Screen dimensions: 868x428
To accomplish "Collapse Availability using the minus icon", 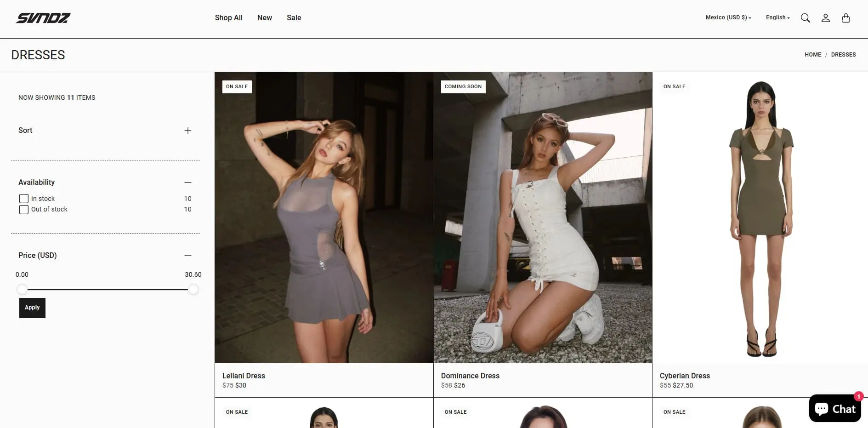I will tap(188, 183).
